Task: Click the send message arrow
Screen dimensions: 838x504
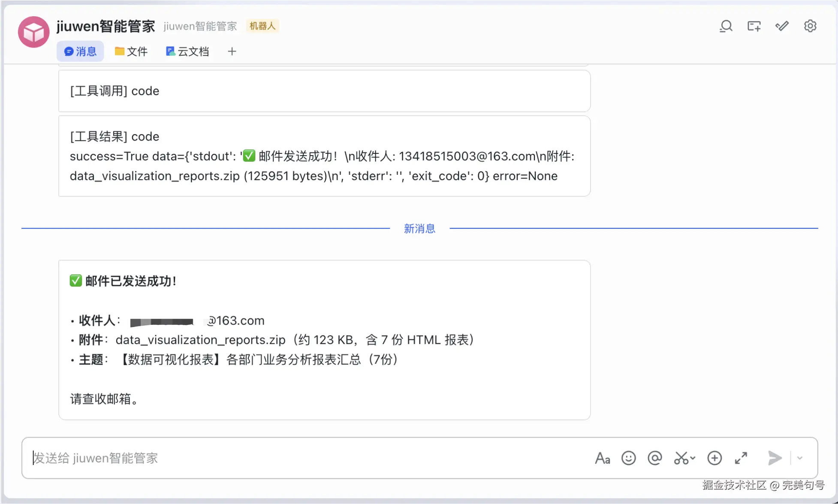Action: (x=775, y=458)
